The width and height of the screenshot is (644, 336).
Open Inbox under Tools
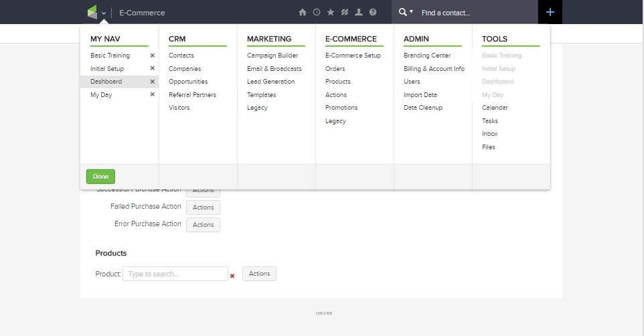coord(489,134)
